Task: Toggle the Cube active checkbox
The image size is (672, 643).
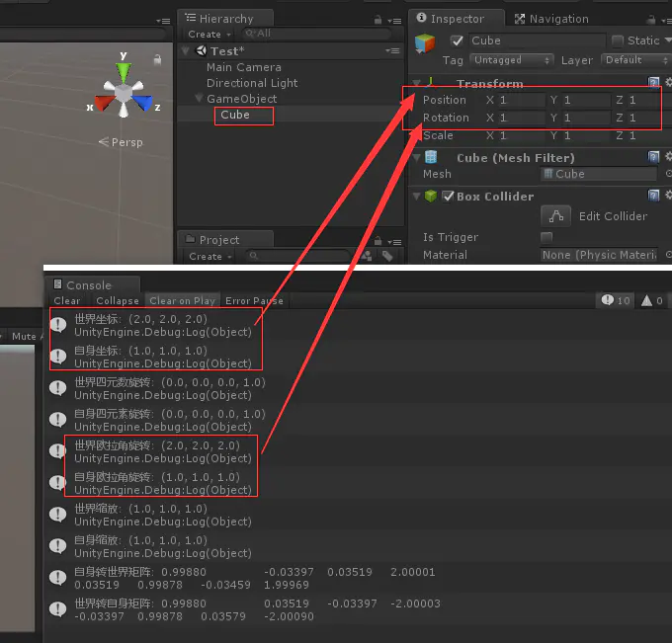Action: 457,40
